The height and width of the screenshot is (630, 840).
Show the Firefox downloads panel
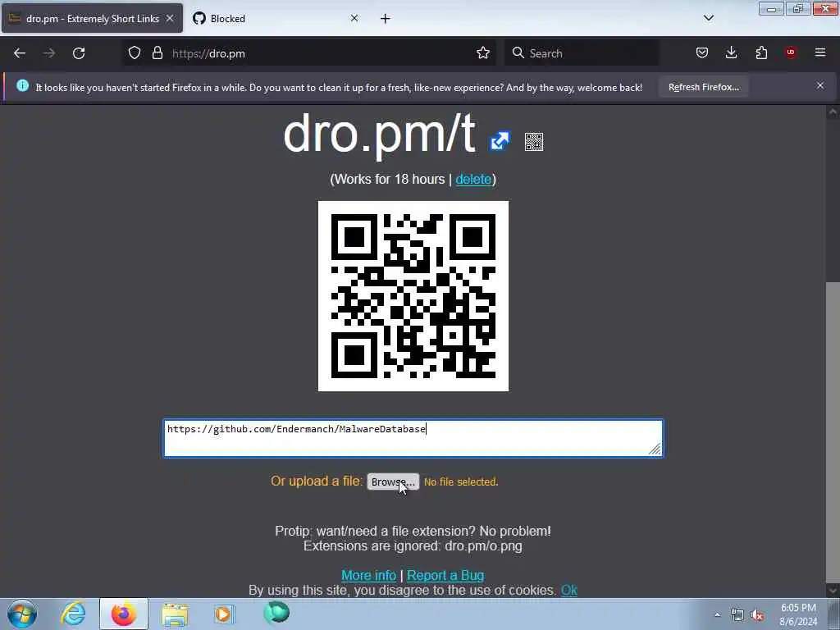(x=731, y=52)
